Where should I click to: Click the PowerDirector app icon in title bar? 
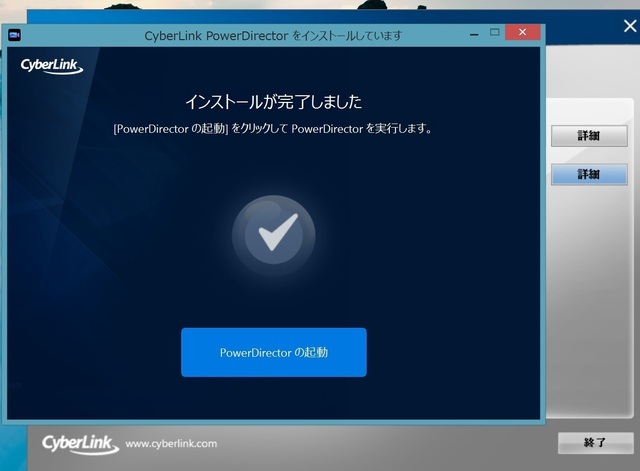click(x=14, y=35)
